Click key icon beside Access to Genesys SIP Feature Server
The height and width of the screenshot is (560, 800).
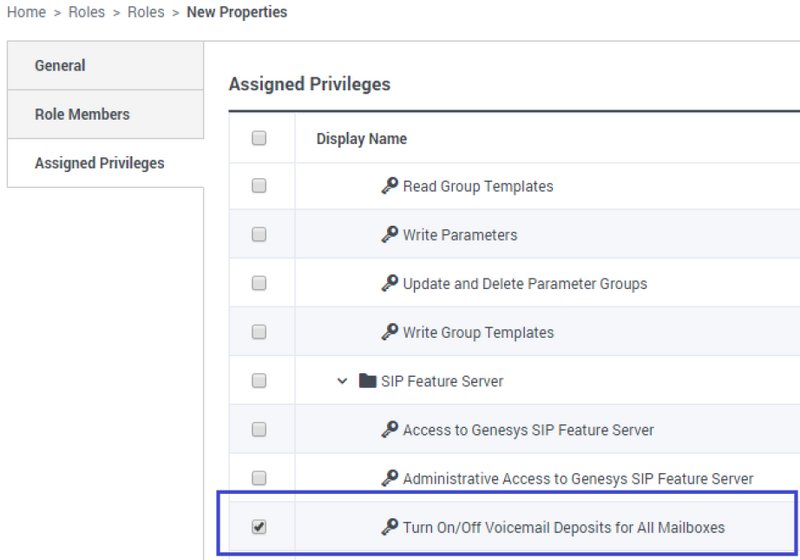tap(390, 430)
